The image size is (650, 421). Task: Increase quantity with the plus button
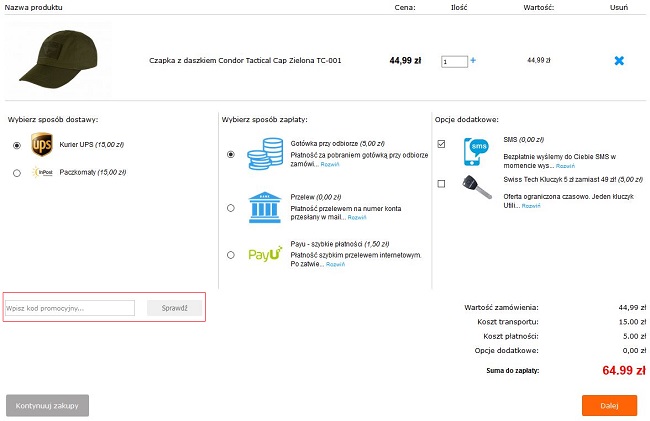[473, 61]
